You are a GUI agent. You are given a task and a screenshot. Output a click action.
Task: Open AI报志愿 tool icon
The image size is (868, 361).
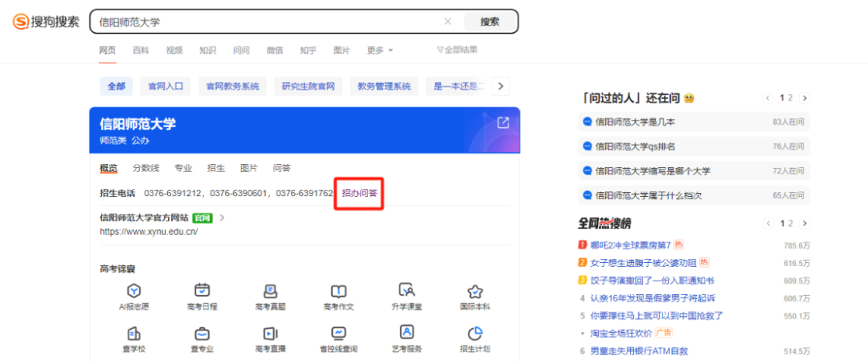point(134,290)
